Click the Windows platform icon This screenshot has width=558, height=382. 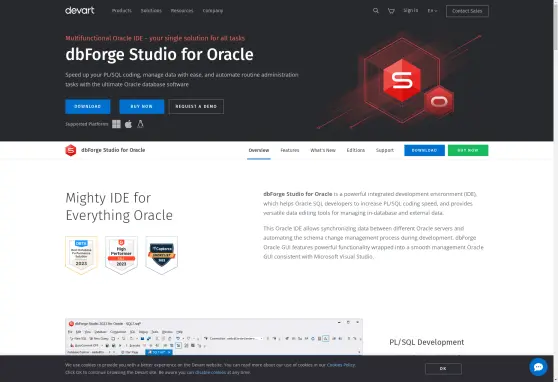tap(116, 124)
